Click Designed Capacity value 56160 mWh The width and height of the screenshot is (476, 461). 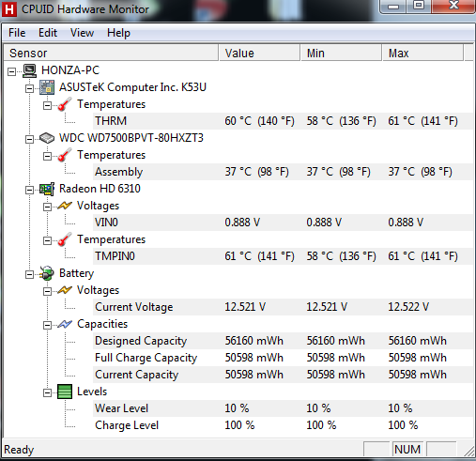pos(253,341)
